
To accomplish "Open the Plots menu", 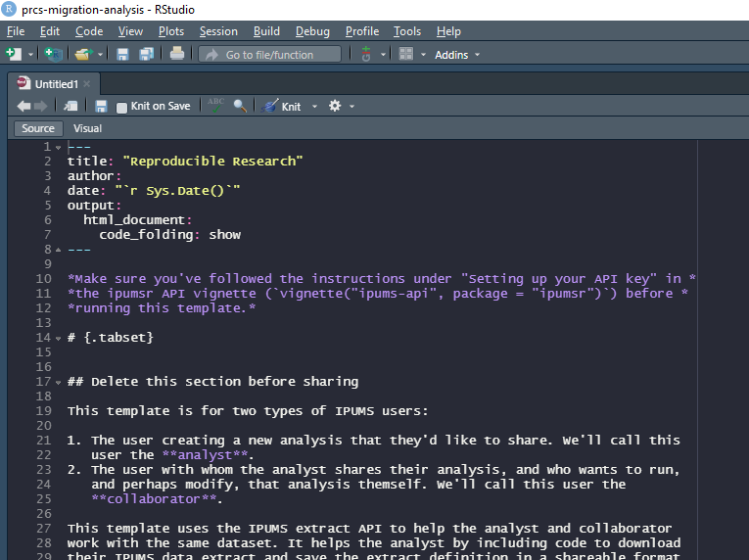I will 171,31.
